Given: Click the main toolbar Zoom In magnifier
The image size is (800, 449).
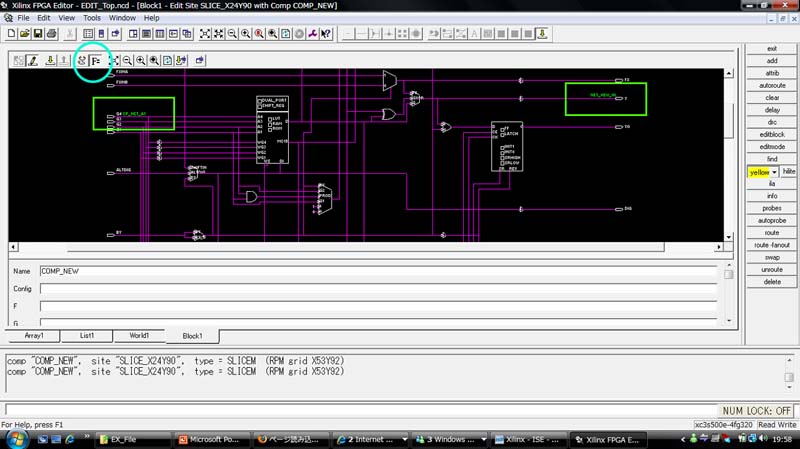Looking at the screenshot, I should pyautogui.click(x=245, y=34).
